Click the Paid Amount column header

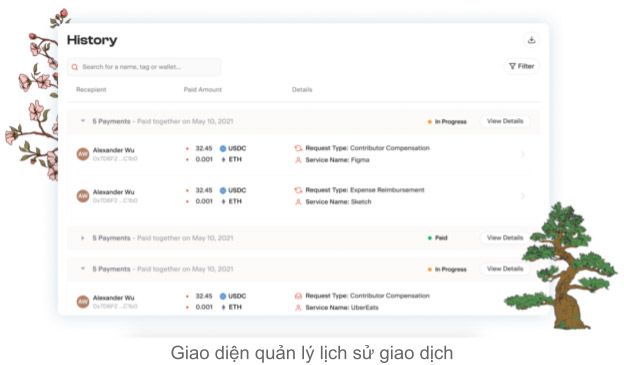[x=203, y=90]
